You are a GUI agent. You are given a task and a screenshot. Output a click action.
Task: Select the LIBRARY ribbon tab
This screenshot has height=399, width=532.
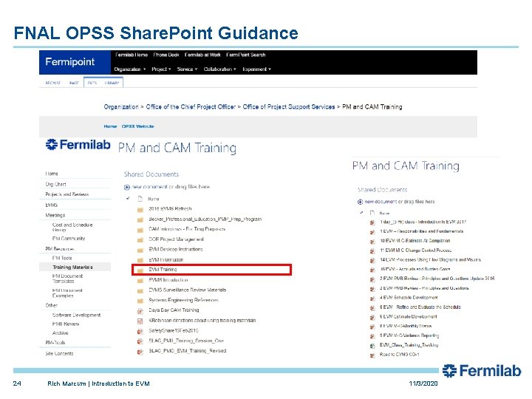112,83
